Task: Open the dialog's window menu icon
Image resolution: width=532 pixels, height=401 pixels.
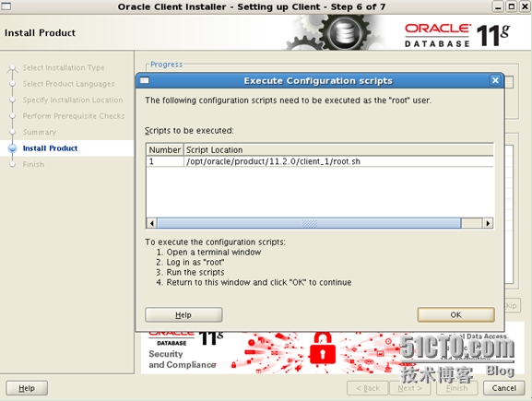Action: pyautogui.click(x=145, y=80)
